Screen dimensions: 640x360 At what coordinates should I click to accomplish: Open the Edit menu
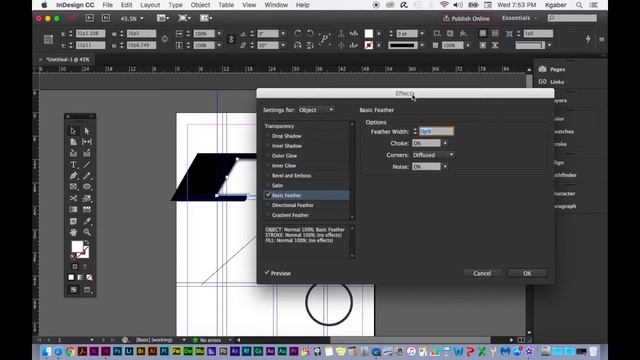tap(127, 5)
